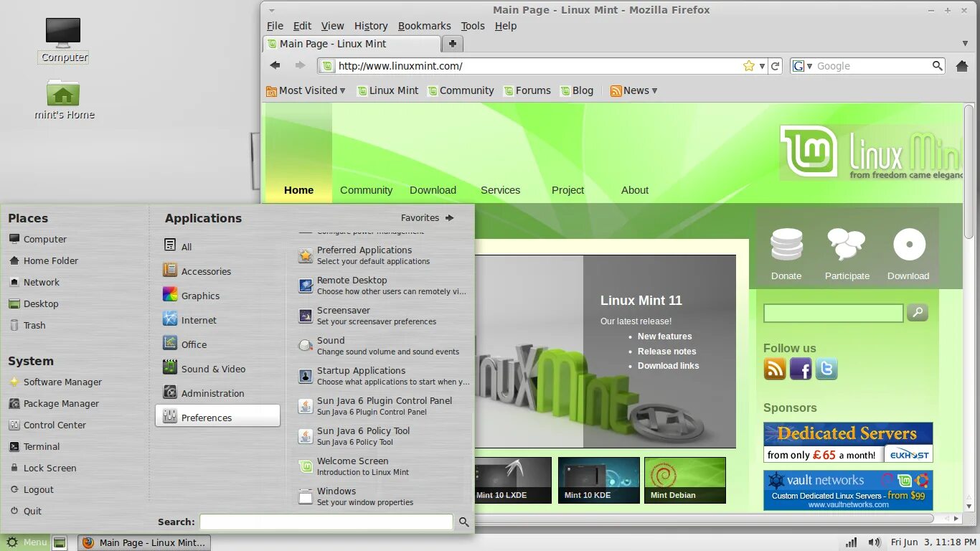
Task: Click the website search magnifier button
Action: tap(918, 312)
